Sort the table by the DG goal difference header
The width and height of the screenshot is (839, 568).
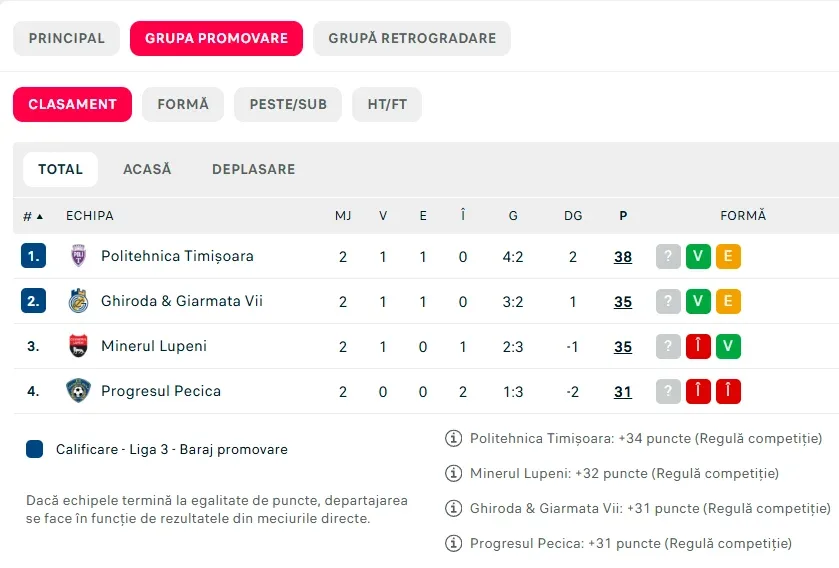click(x=573, y=216)
